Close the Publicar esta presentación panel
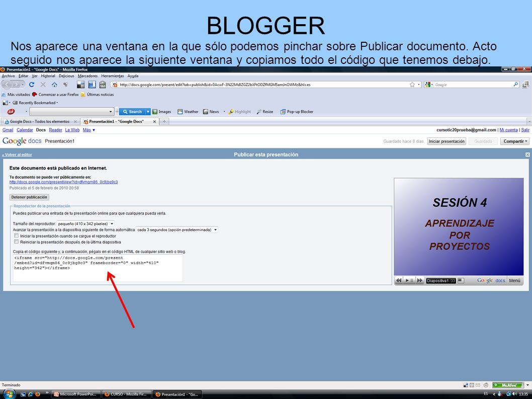Viewport: 532px width, 399px height. [x=527, y=154]
